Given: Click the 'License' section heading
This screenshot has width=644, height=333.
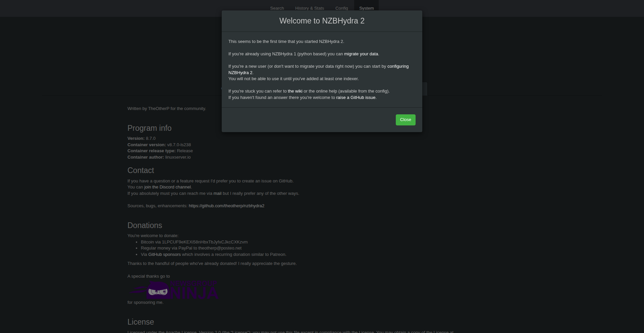Looking at the screenshot, I should pyautogui.click(x=141, y=322).
